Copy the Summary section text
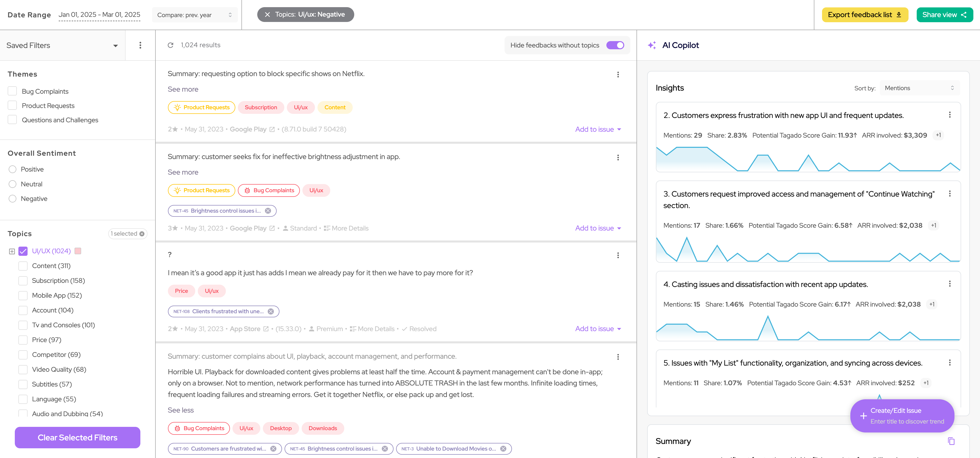980x458 pixels. (951, 441)
